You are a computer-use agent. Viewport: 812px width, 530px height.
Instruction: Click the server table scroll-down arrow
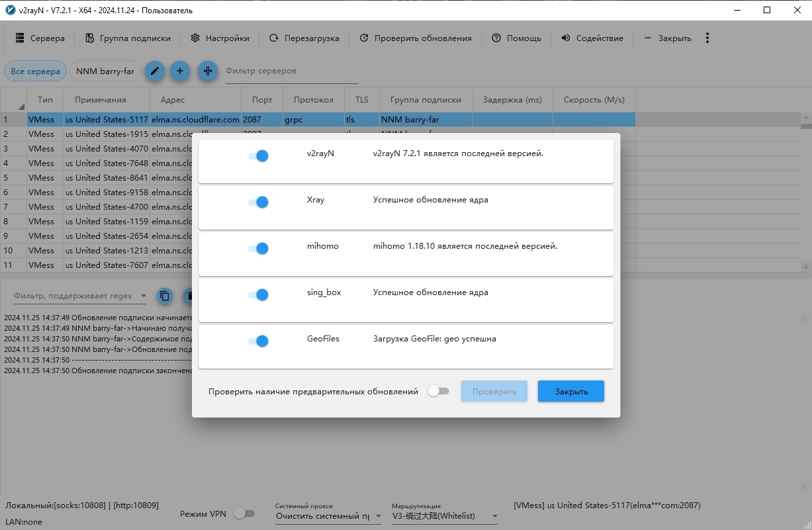point(805,265)
